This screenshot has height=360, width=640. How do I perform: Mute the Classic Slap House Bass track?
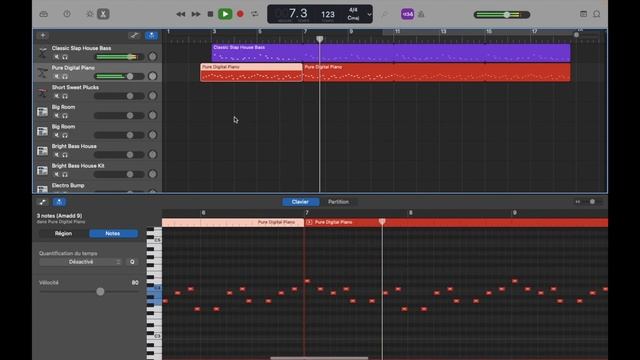click(x=57, y=57)
